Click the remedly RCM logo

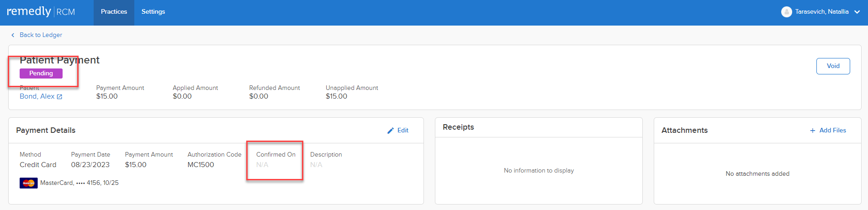tap(41, 11)
